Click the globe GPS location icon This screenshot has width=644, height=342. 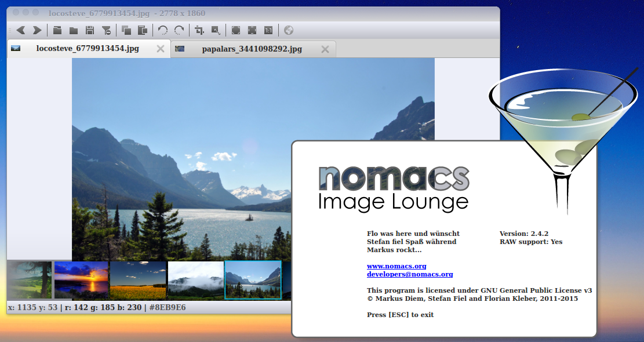[x=289, y=30]
